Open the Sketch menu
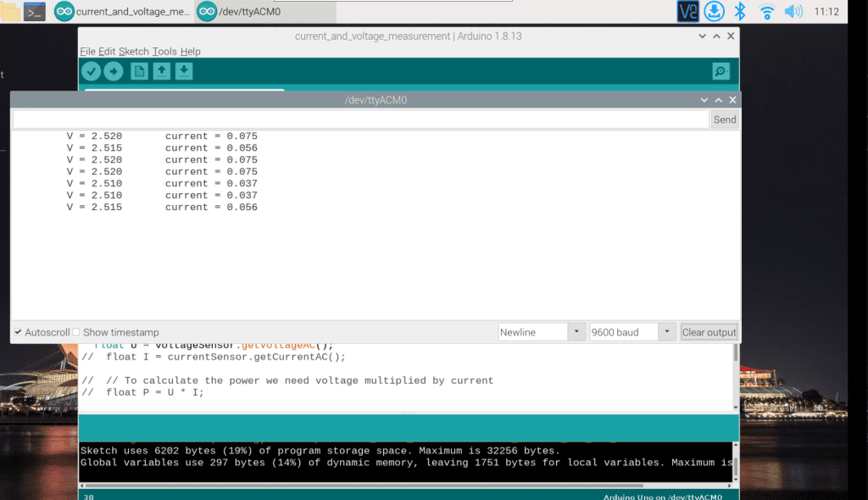The width and height of the screenshot is (868, 500). pos(133,52)
